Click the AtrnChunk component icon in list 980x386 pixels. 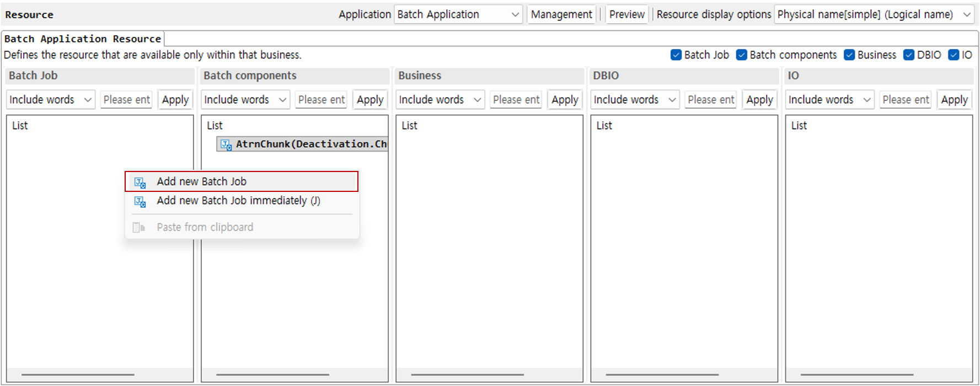coord(226,144)
